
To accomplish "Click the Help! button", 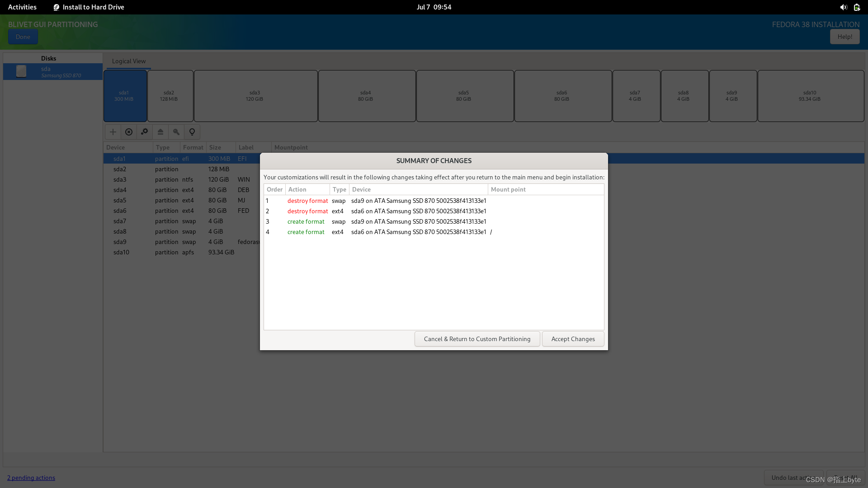I will coord(844,37).
